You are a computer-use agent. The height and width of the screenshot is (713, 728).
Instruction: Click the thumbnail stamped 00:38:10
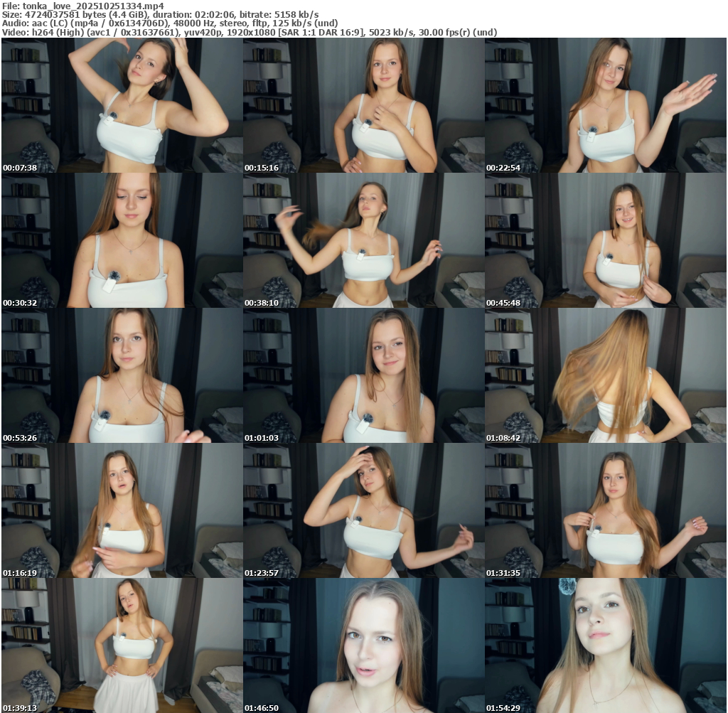[364, 240]
